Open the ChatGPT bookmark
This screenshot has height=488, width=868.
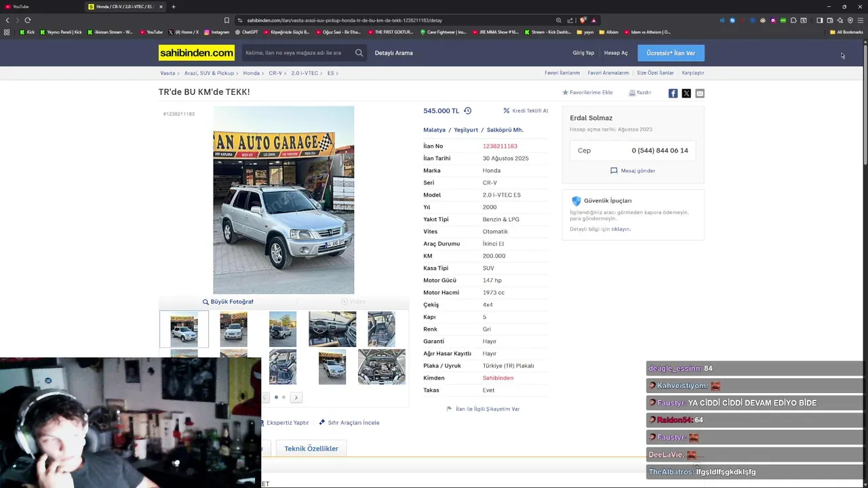coord(246,32)
